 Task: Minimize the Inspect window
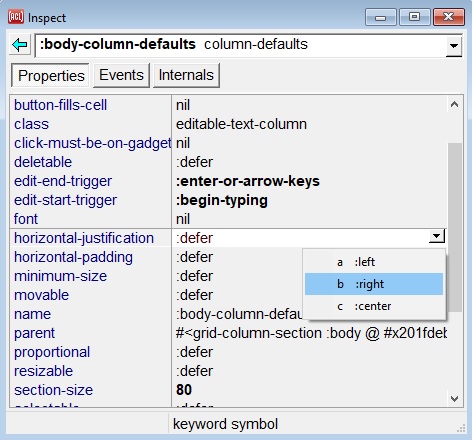pyautogui.click(x=381, y=17)
